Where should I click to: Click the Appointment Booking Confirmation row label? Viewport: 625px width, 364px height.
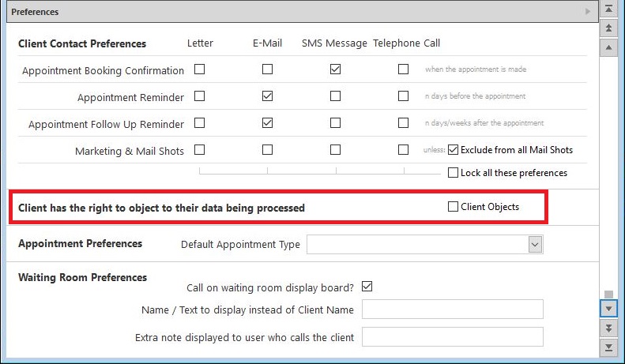[103, 70]
